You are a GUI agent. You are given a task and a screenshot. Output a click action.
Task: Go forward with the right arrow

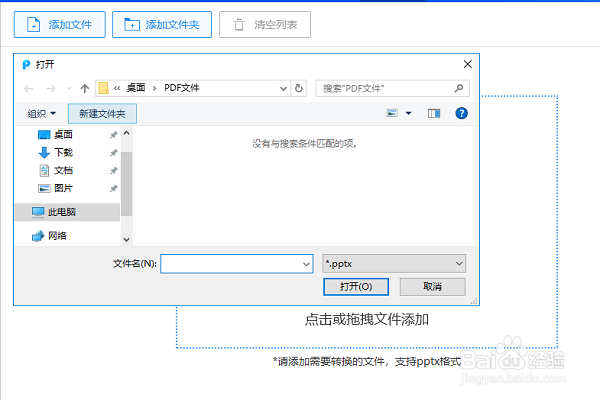pyautogui.click(x=51, y=89)
